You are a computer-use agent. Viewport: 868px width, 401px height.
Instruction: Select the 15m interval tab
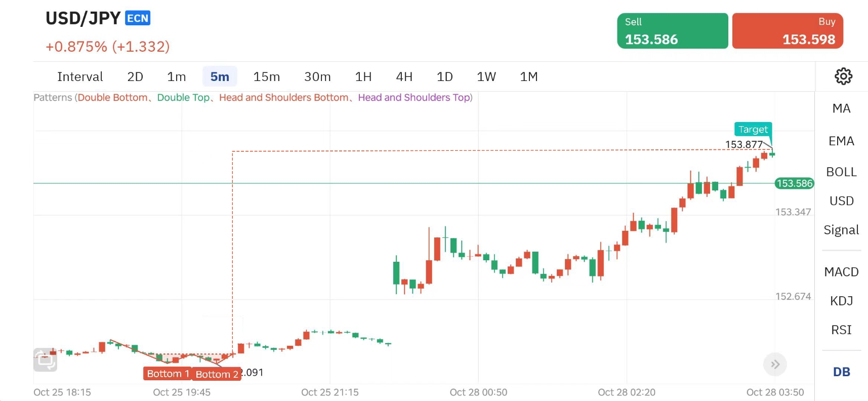266,77
